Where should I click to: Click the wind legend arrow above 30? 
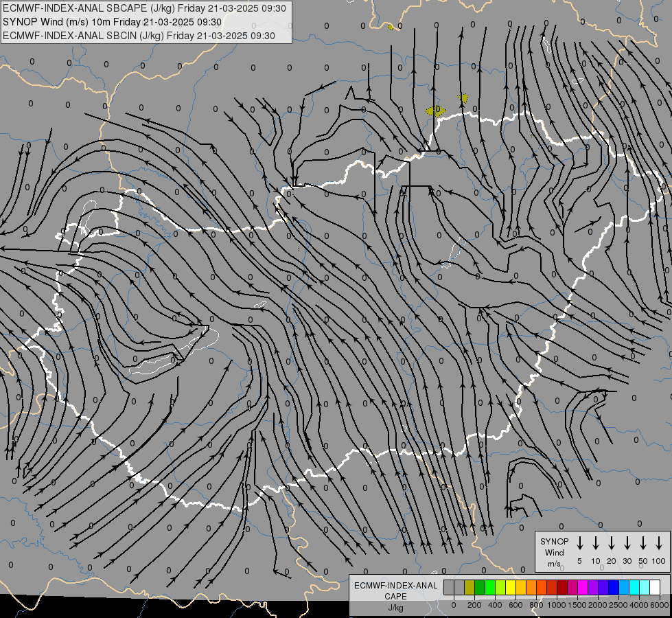[x=627, y=543]
